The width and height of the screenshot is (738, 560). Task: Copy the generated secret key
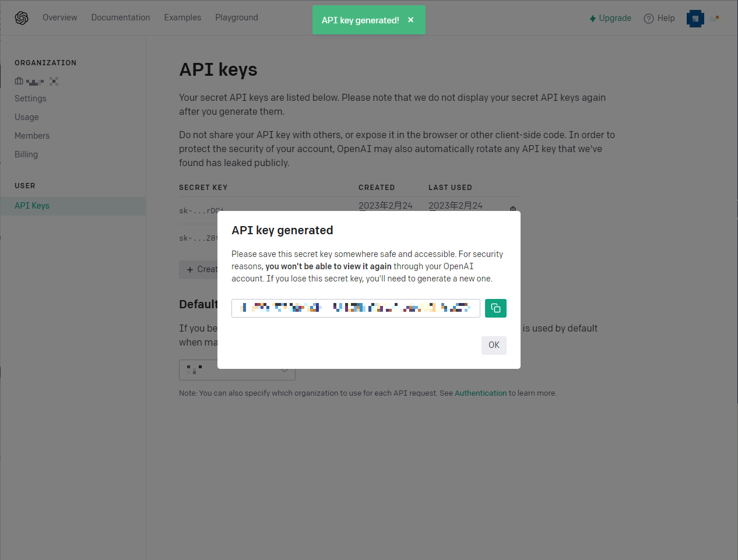tap(495, 308)
